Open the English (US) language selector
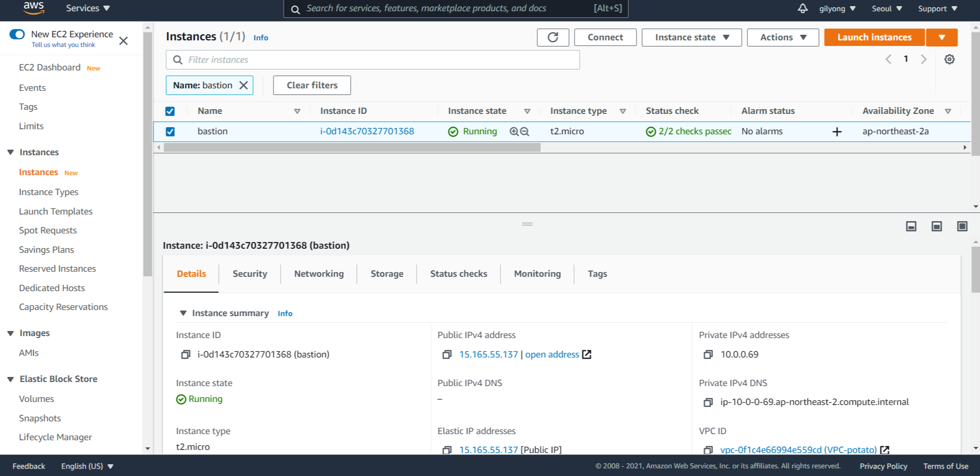Image resolution: width=980 pixels, height=476 pixels. [x=87, y=466]
